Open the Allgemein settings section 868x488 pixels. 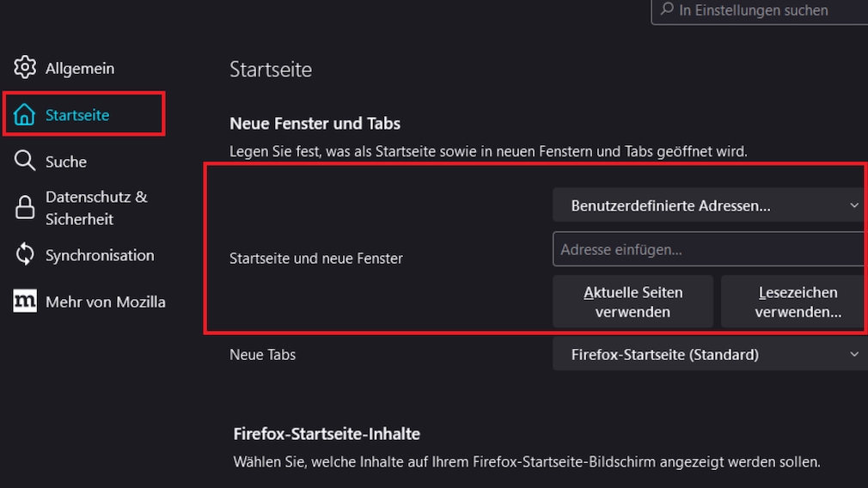pyautogui.click(x=80, y=68)
